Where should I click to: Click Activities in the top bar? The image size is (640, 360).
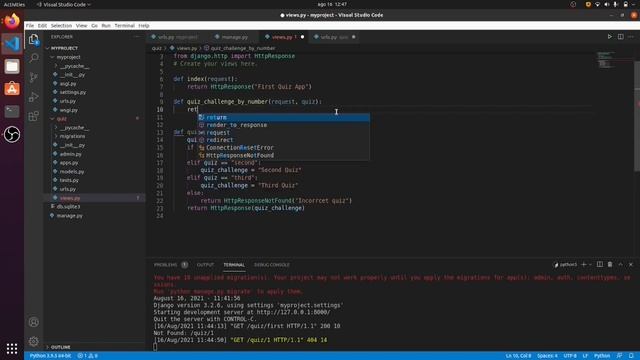pos(14,4)
